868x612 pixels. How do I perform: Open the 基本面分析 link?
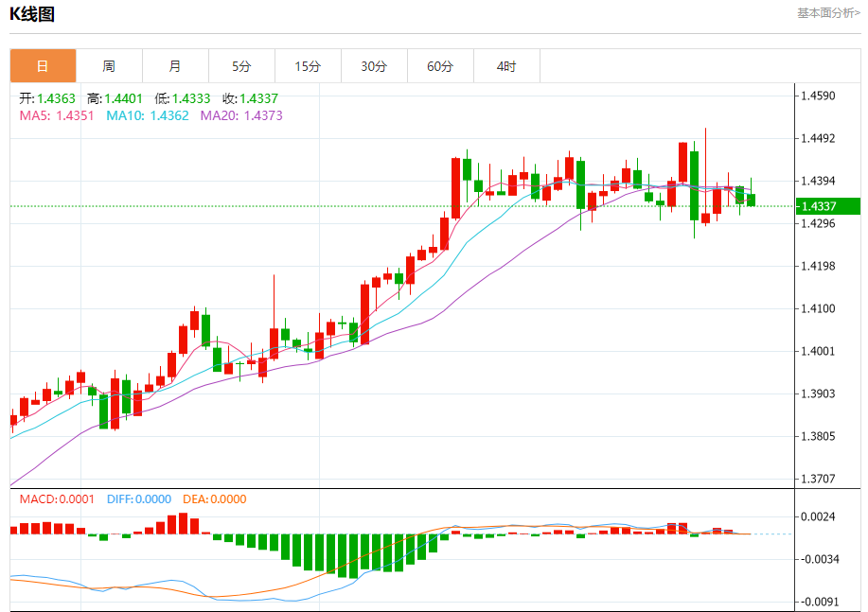pyautogui.click(x=828, y=12)
